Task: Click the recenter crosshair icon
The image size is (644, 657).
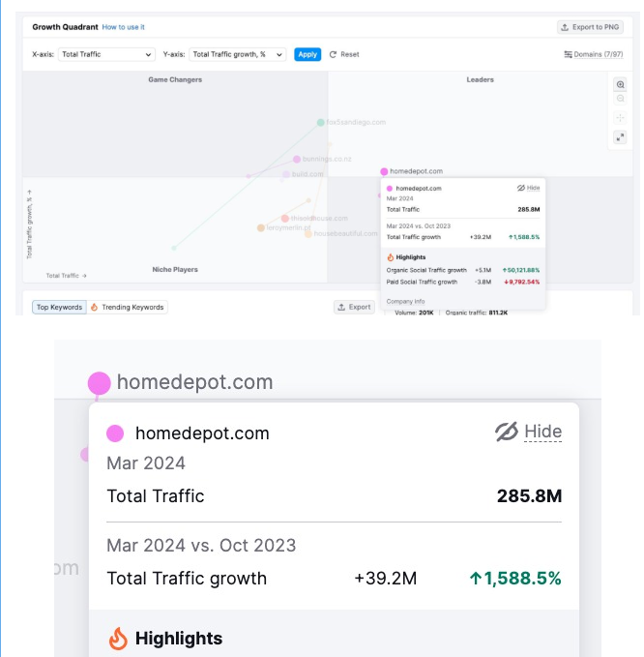Action: click(x=620, y=118)
